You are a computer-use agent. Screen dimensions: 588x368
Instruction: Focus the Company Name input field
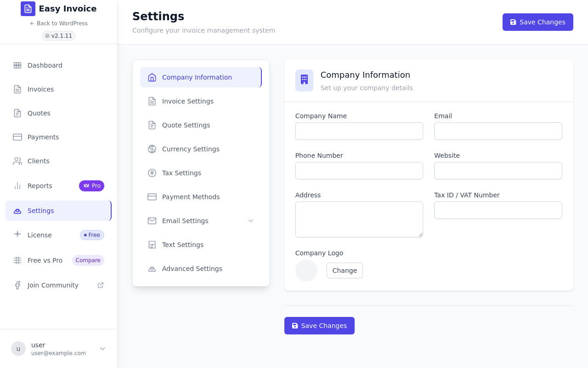point(359,131)
